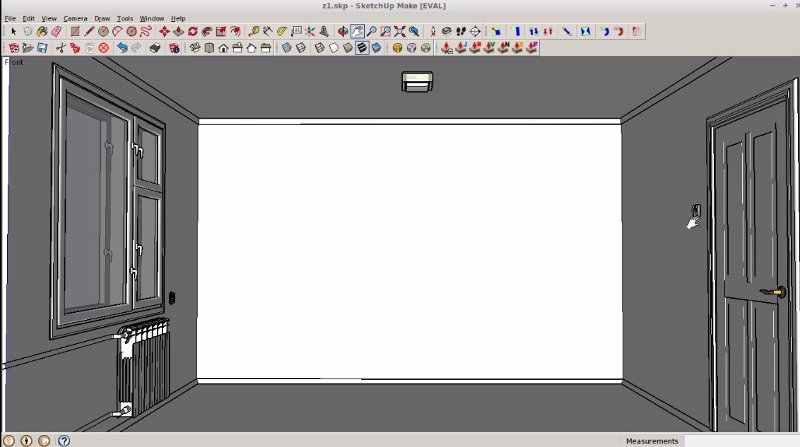
Task: Click the Measurements input box
Action: (x=740, y=441)
